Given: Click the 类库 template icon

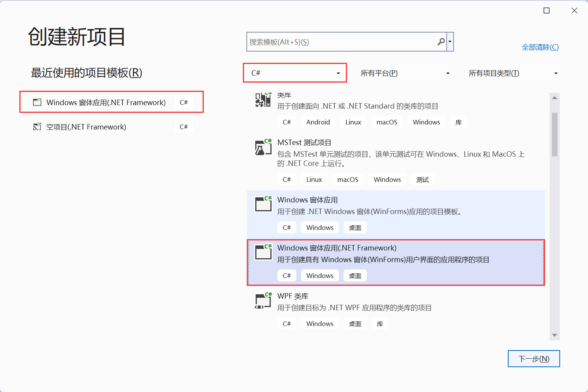Looking at the screenshot, I should click(263, 100).
